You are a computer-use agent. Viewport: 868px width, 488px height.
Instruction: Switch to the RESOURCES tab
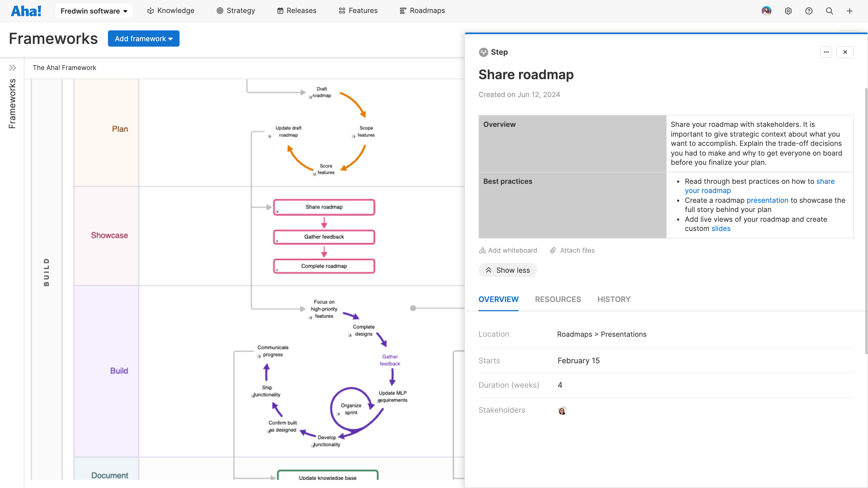[558, 299]
